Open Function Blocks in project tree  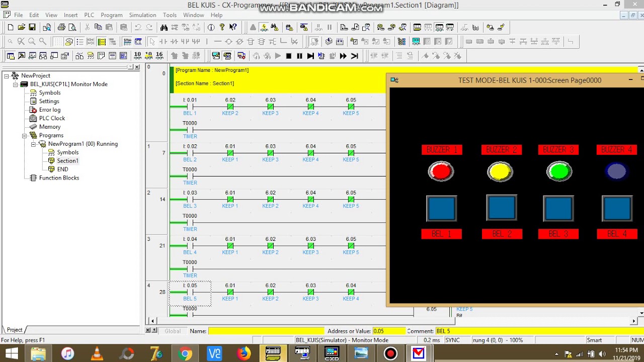[x=59, y=178]
